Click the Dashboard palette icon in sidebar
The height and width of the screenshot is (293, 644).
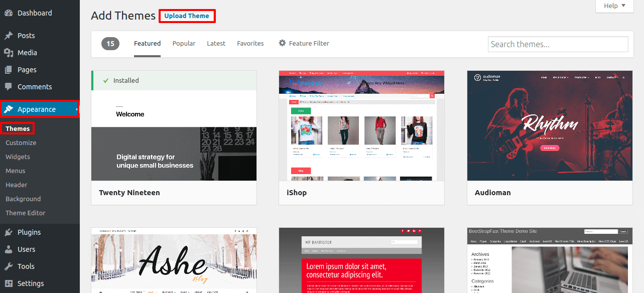click(x=9, y=13)
